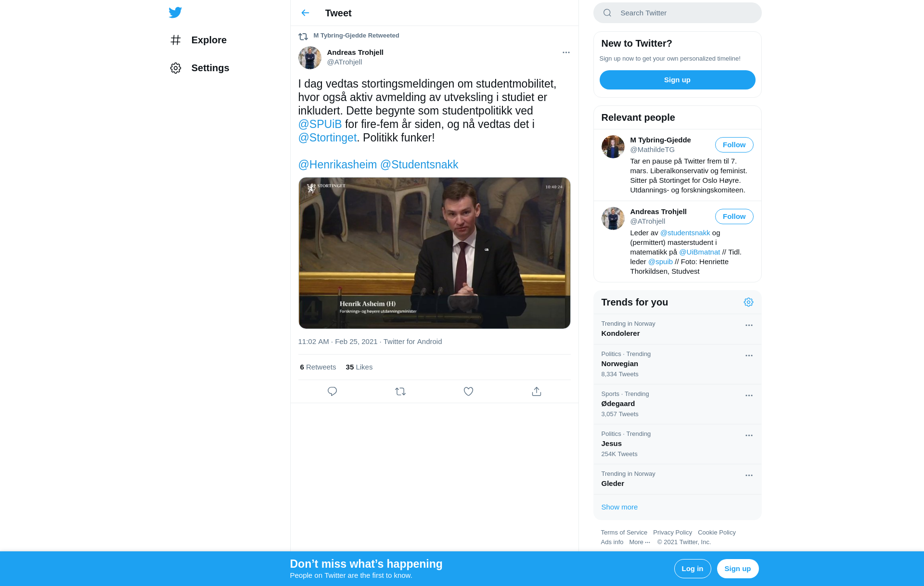Click Log in on bottom banner
The height and width of the screenshot is (586, 924).
pyautogui.click(x=693, y=569)
